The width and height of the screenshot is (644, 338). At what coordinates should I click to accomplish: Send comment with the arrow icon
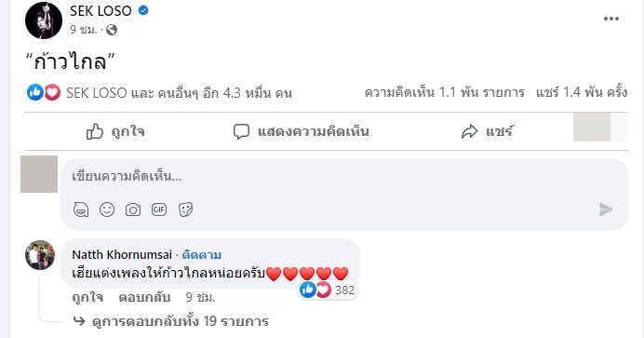[606, 210]
